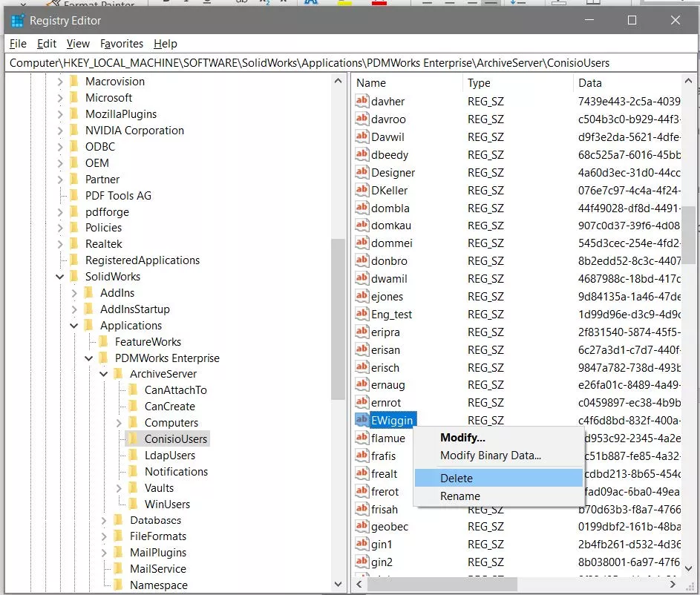This screenshot has height=595, width=700.
Task: Click the string value icon for gin1
Action: (x=362, y=545)
